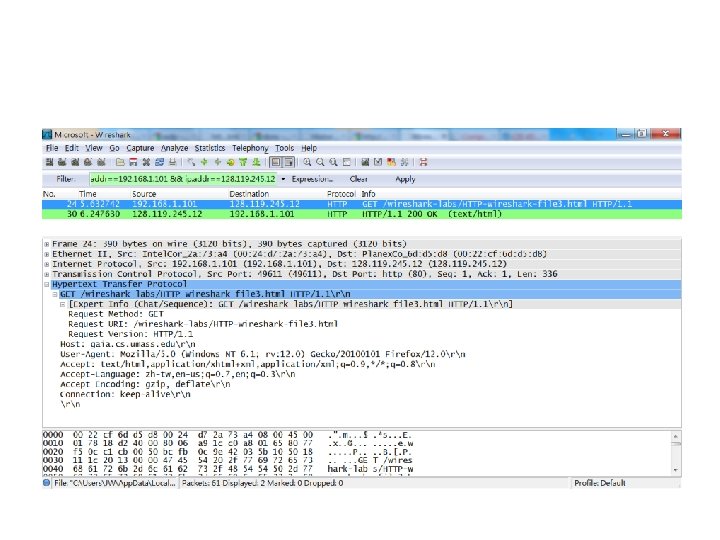Viewport: 720px width, 540px height.
Task: Open a capture file icon
Action: tap(120, 162)
